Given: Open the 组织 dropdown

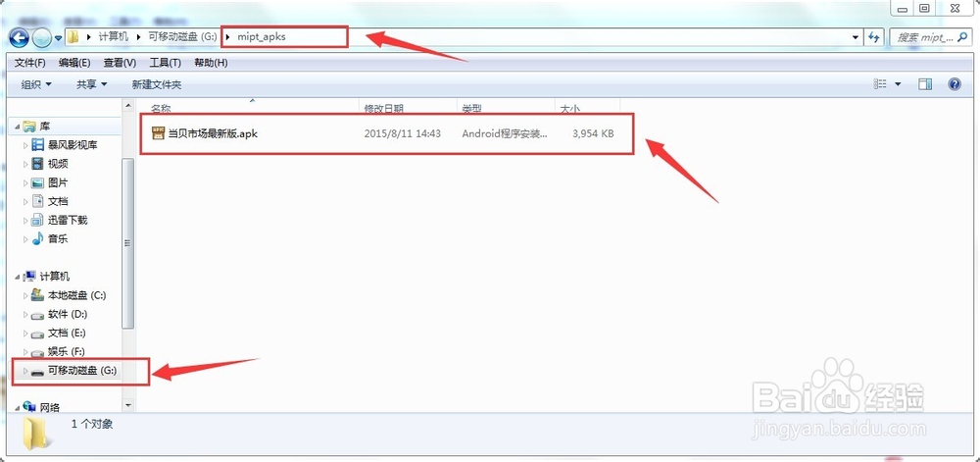Looking at the screenshot, I should pyautogui.click(x=36, y=84).
